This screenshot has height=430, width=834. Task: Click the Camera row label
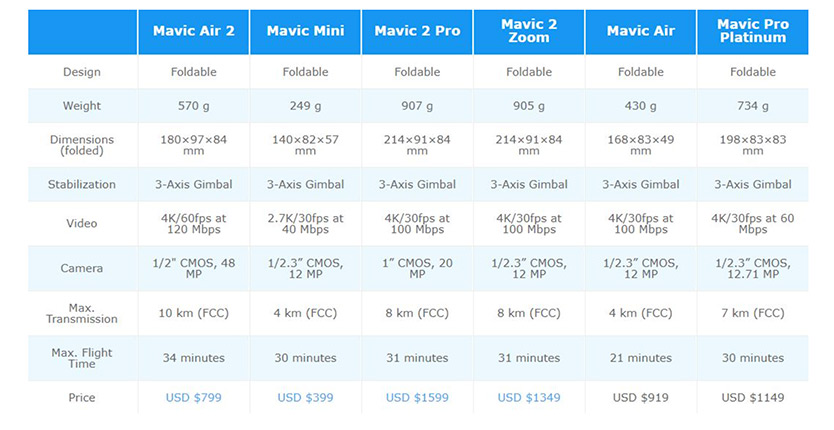pyautogui.click(x=82, y=268)
